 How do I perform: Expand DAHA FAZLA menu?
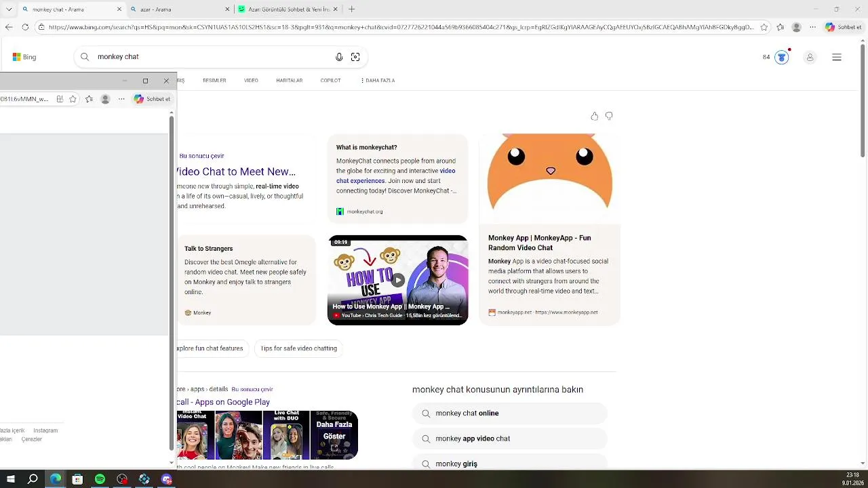pos(378,81)
